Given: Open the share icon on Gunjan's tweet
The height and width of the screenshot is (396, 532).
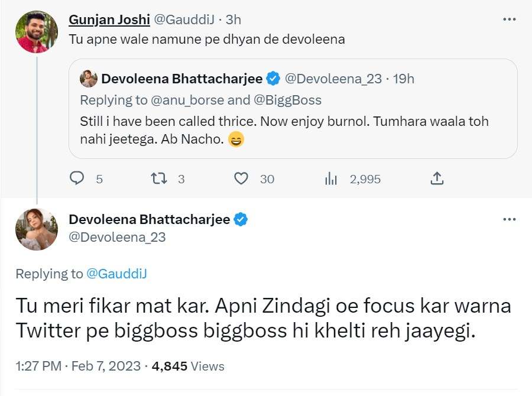Looking at the screenshot, I should 437,177.
